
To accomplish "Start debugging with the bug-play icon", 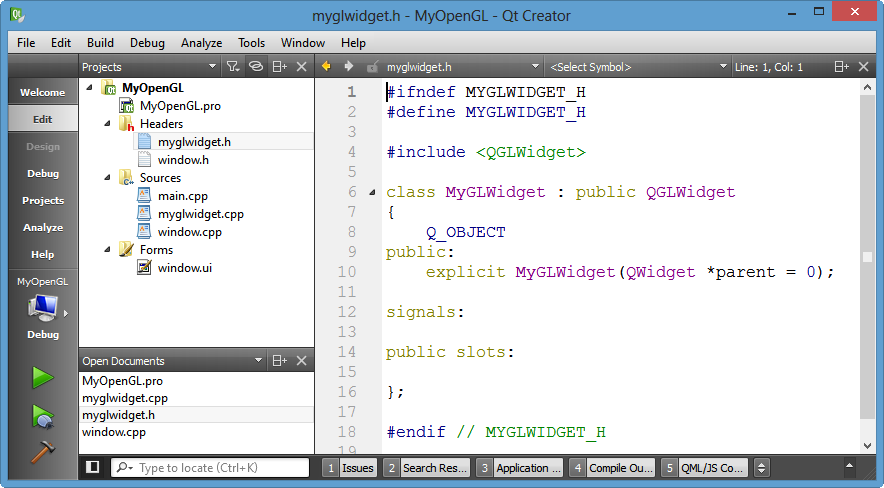I will tap(43, 416).
